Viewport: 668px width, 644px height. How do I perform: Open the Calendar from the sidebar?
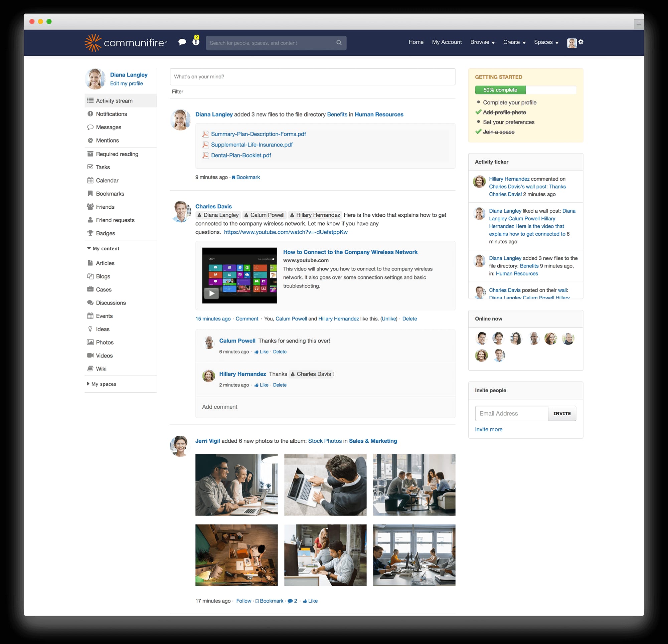pyautogui.click(x=107, y=180)
